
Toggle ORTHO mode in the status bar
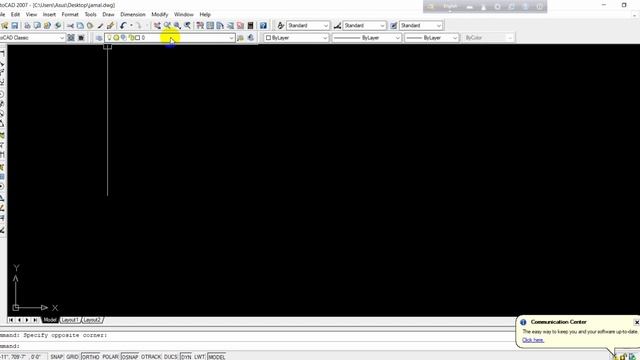90,357
